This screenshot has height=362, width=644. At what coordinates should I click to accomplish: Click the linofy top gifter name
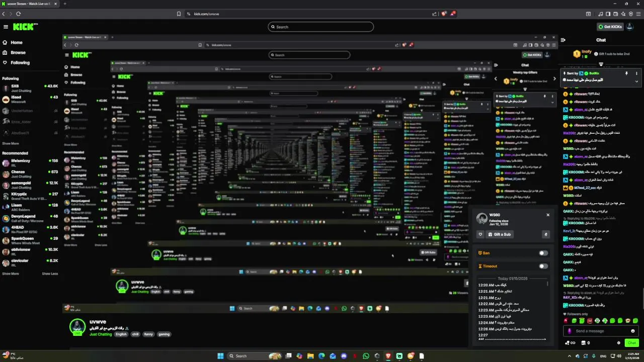(x=586, y=51)
